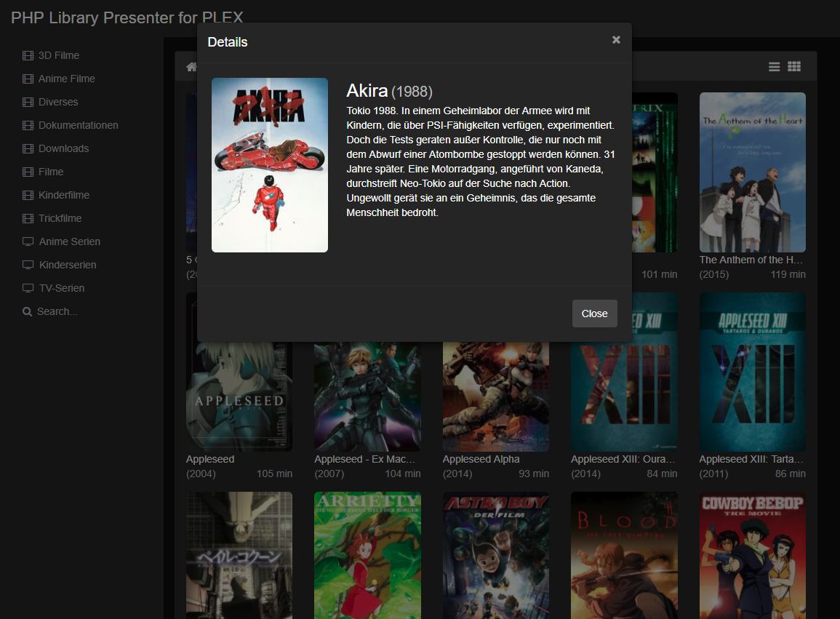Click the Akira poster in dialog

click(269, 165)
